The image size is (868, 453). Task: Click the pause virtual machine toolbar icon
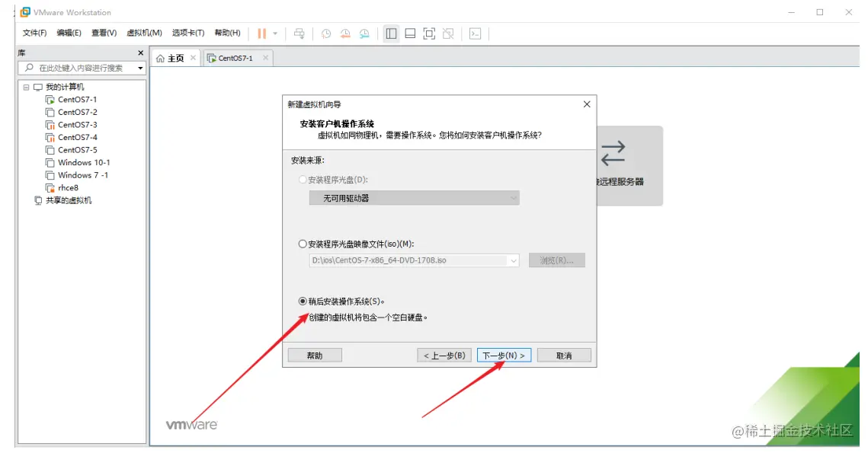[262, 33]
